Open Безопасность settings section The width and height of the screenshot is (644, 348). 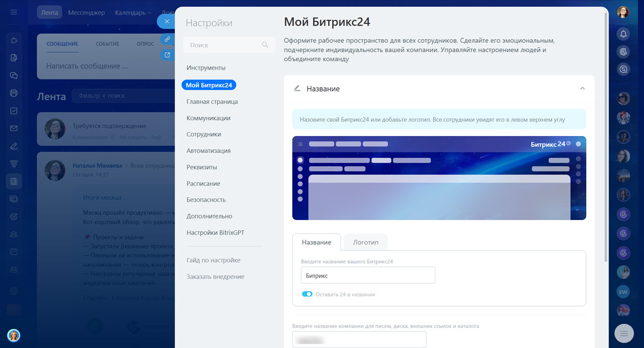coord(206,200)
